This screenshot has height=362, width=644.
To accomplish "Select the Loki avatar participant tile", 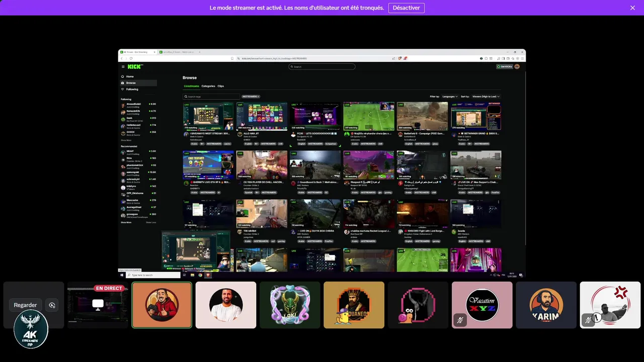I will pos(290,305).
